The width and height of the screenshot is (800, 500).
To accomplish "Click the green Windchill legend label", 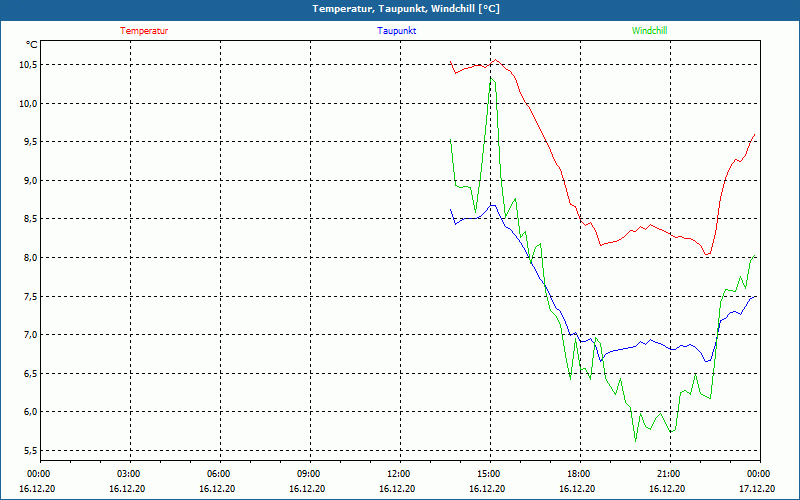I will (649, 31).
